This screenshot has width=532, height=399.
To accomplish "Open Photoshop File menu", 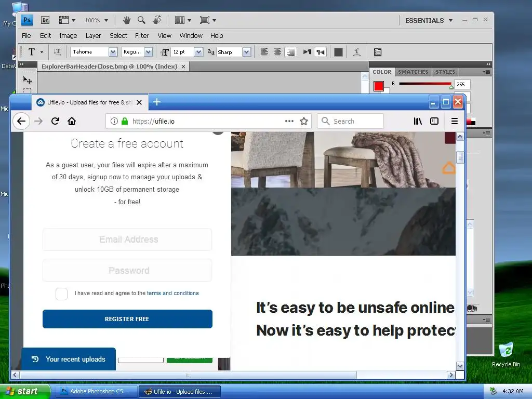I will [26, 36].
